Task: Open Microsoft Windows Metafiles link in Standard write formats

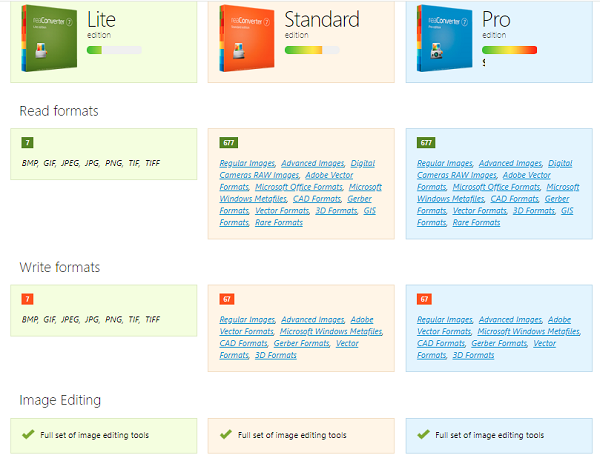Action: tap(331, 332)
